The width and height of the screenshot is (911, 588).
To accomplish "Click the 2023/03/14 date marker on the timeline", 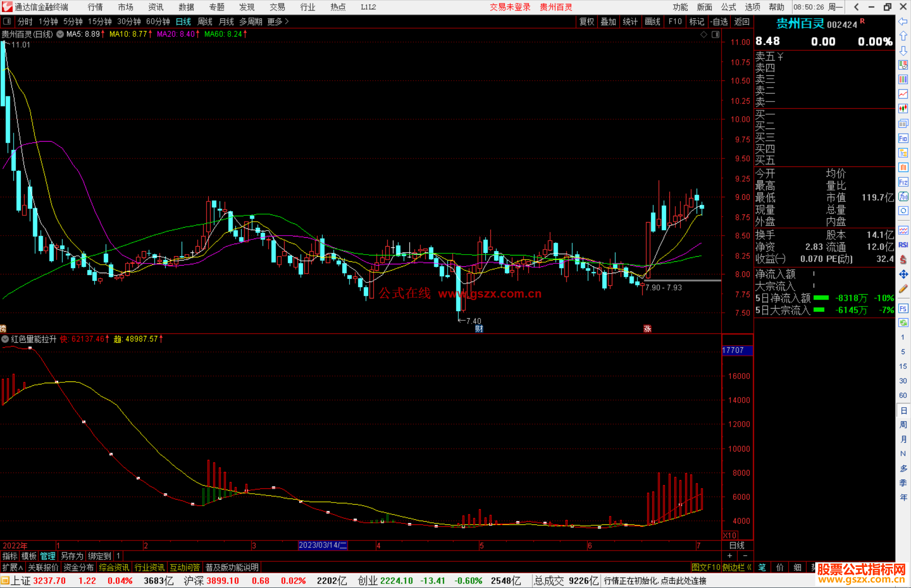I will pyautogui.click(x=323, y=545).
